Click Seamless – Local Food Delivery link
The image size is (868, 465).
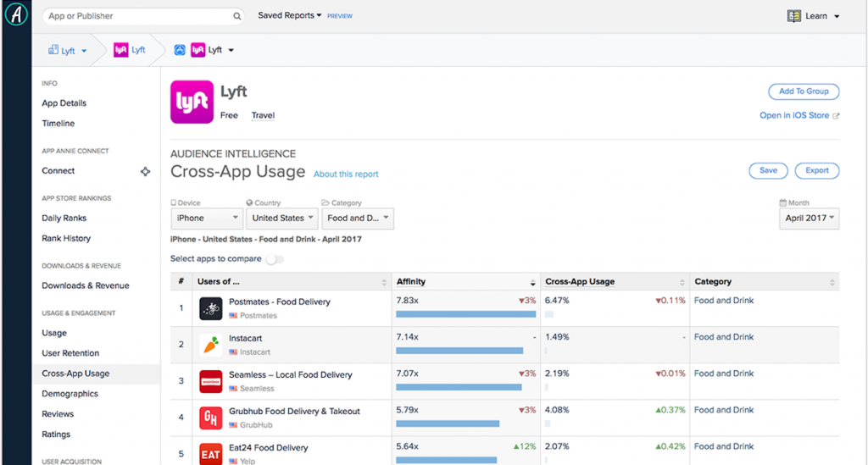pyautogui.click(x=291, y=375)
